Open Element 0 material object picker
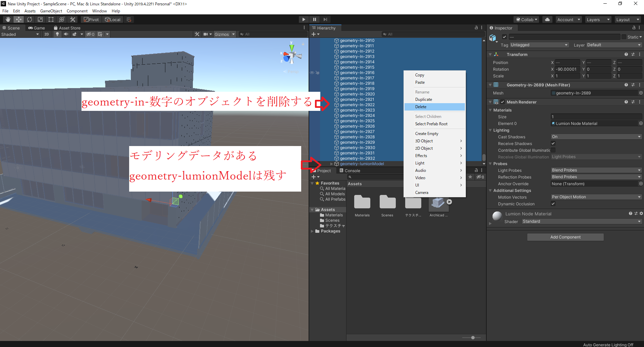Image resolution: width=644 pixels, height=347 pixels. [x=641, y=124]
